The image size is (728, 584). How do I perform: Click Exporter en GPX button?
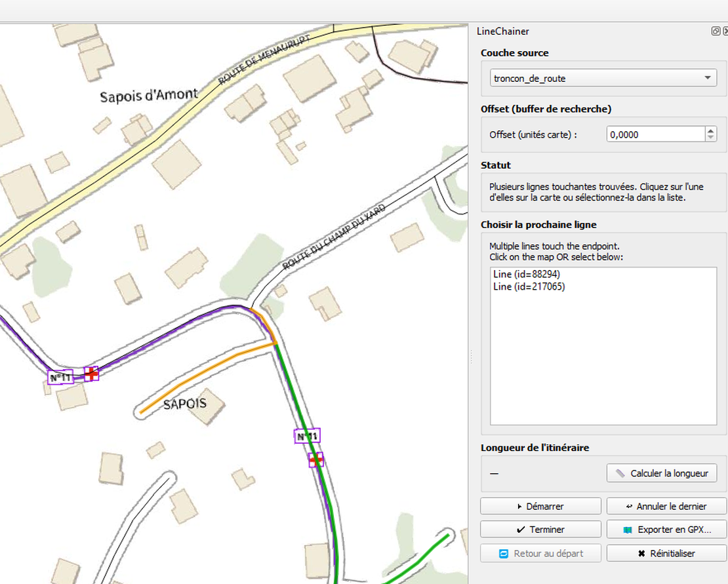(667, 529)
